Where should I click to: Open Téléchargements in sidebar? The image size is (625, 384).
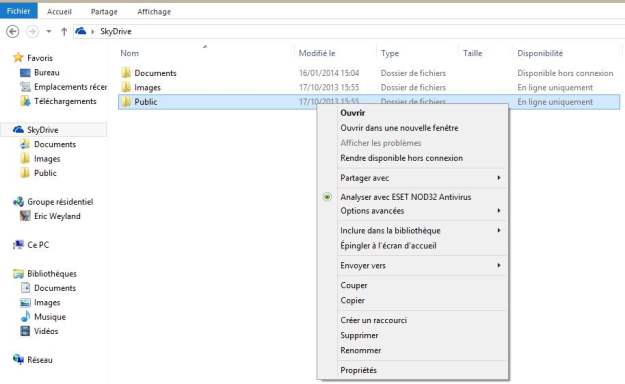pyautogui.click(x=65, y=101)
